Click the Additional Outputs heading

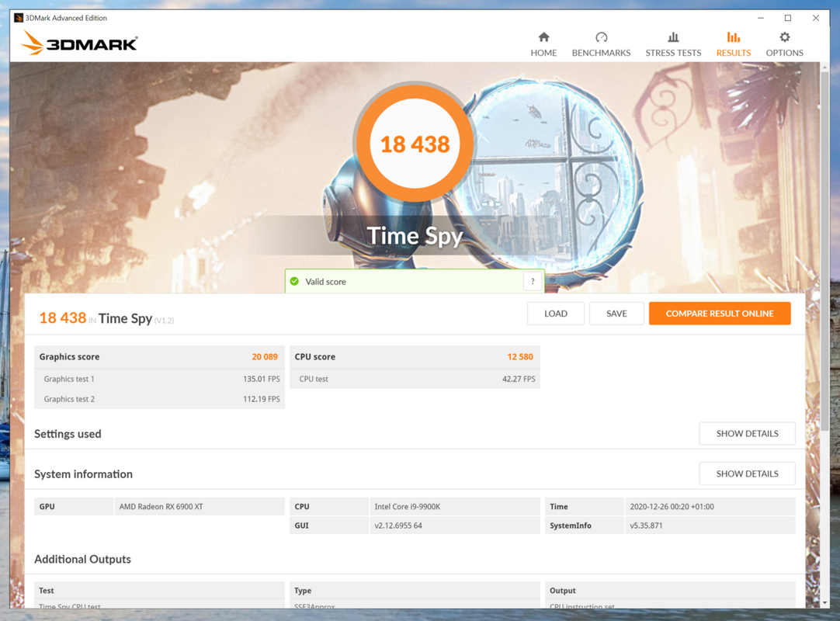pyautogui.click(x=82, y=559)
